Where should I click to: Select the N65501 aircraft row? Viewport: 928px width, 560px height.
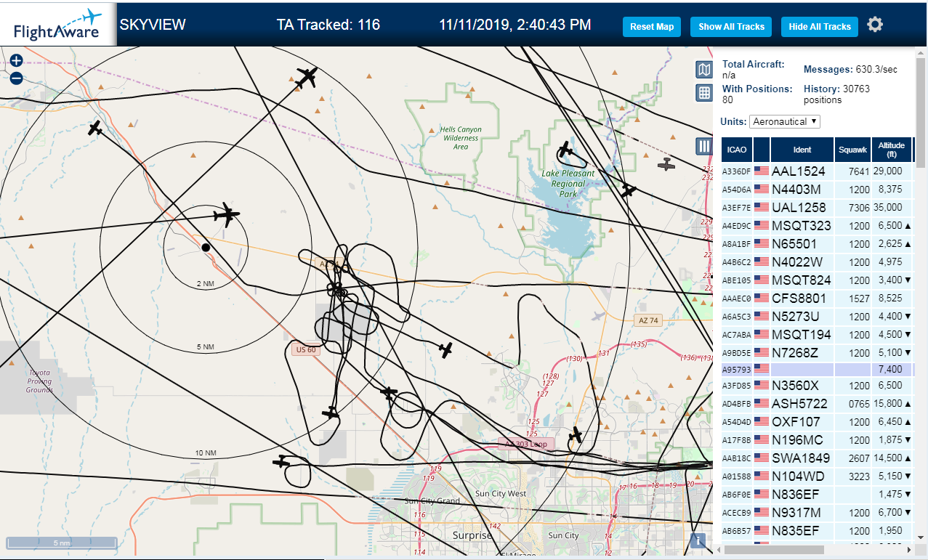818,243
